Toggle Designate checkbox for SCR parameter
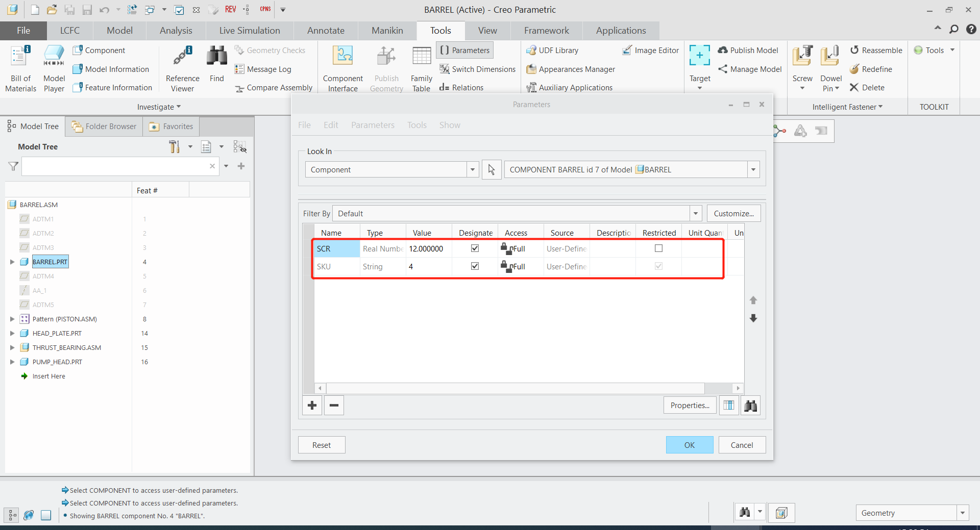 click(x=475, y=248)
